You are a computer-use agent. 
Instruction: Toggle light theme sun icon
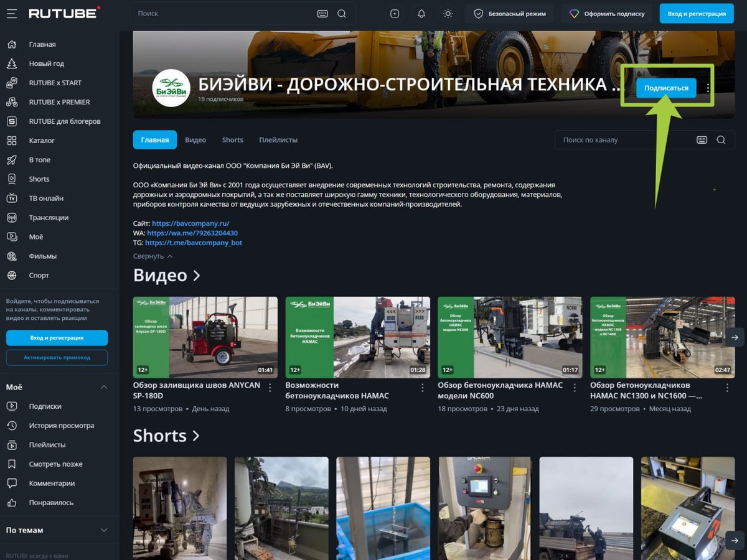(448, 14)
